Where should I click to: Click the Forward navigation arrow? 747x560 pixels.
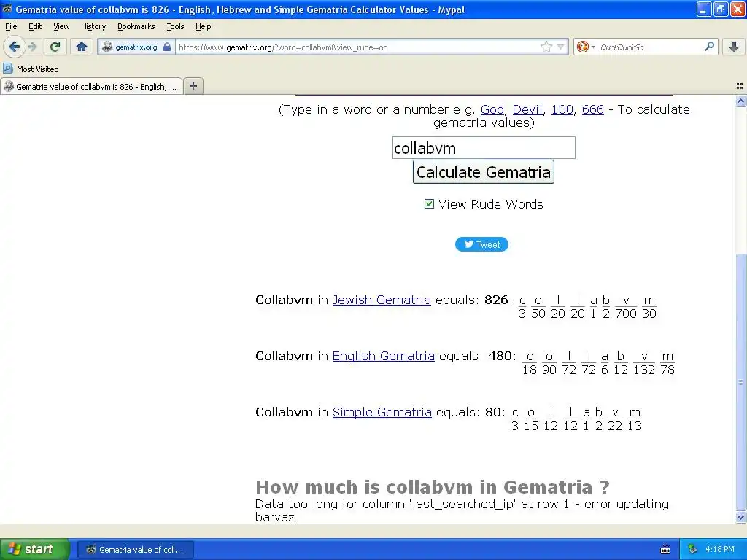pyautogui.click(x=32, y=47)
